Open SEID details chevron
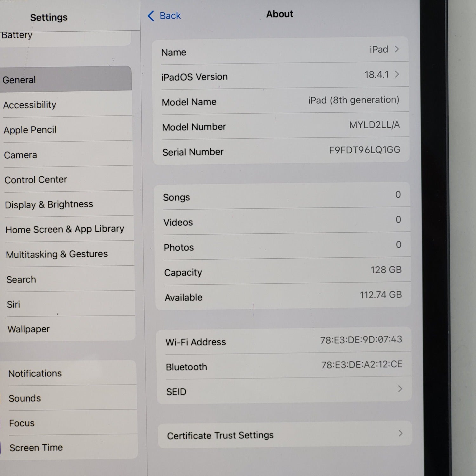The image size is (476, 476). coord(400,389)
